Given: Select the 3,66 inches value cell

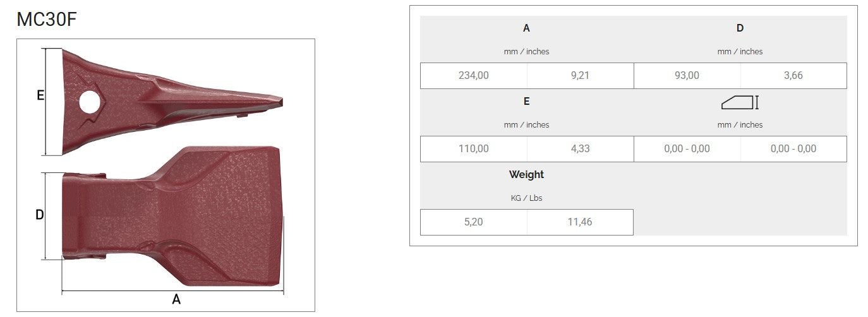Looking at the screenshot, I should 793,76.
